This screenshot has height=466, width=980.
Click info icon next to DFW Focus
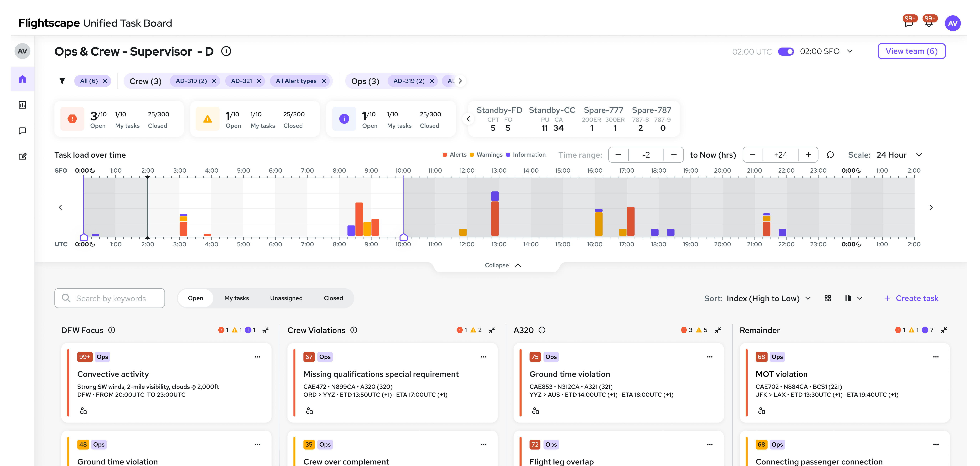pyautogui.click(x=111, y=330)
